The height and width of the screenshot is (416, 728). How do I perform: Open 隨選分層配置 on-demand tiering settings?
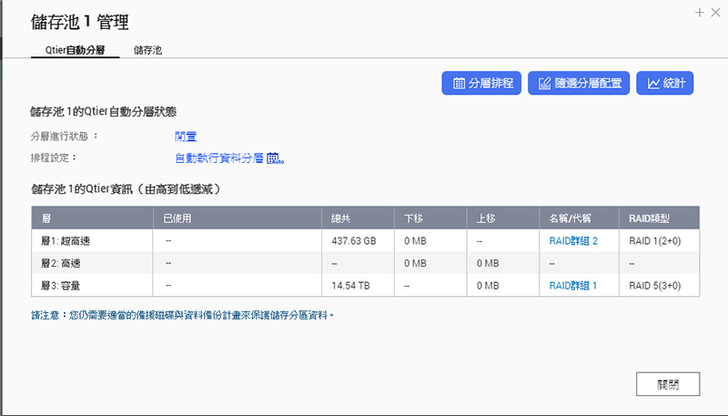578,83
